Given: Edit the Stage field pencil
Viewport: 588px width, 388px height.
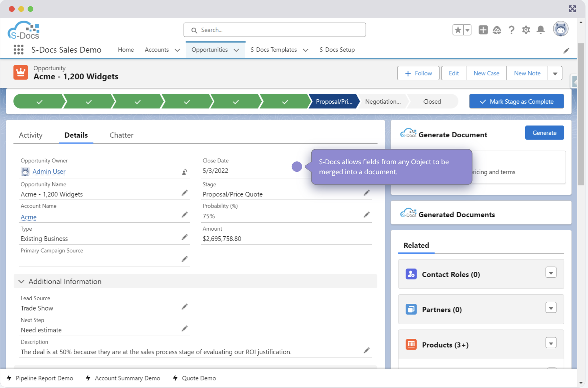Looking at the screenshot, I should [366, 193].
